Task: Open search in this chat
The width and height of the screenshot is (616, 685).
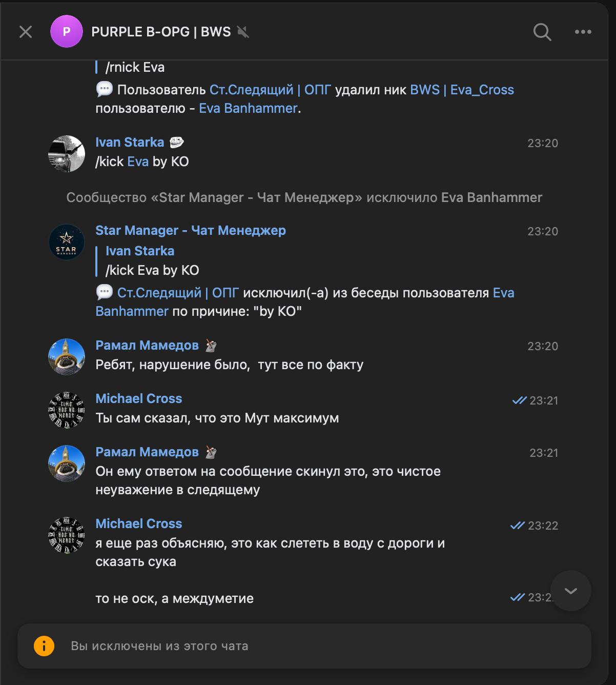Action: tap(542, 32)
